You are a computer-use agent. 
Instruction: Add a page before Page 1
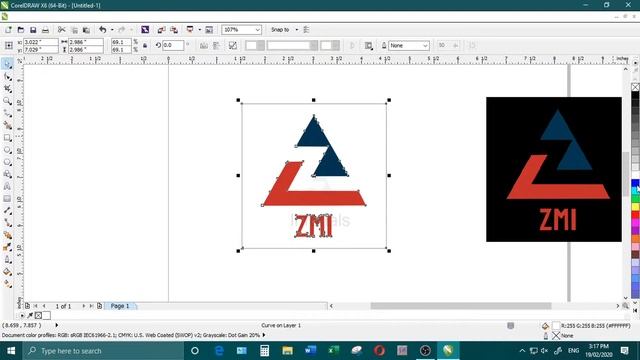[27, 306]
